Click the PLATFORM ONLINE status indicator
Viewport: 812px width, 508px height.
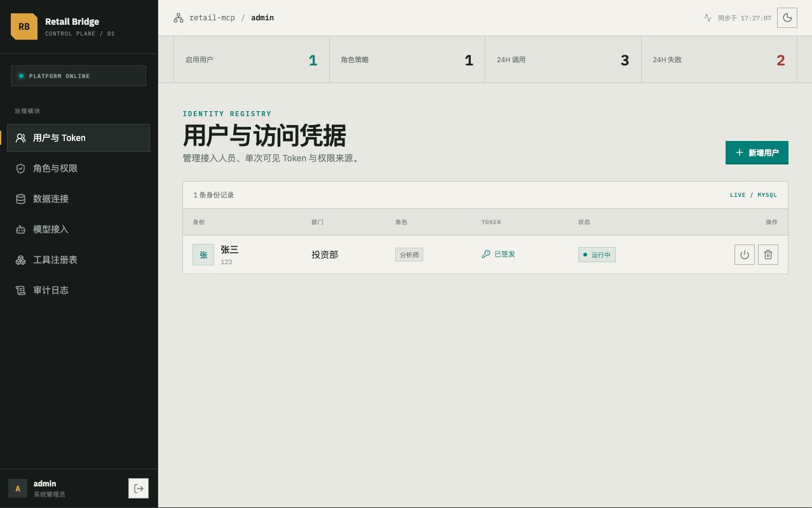coord(78,76)
